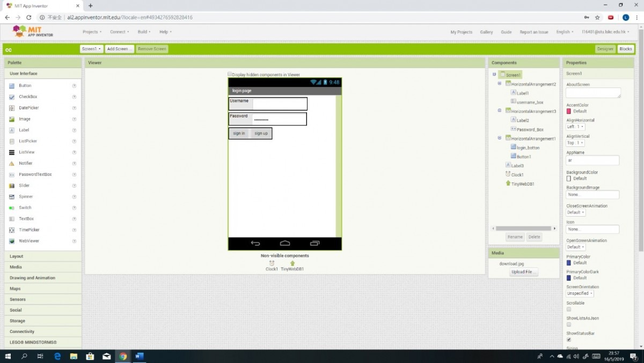The image size is (644, 363).
Task: Click the AppName text field
Action: click(592, 160)
